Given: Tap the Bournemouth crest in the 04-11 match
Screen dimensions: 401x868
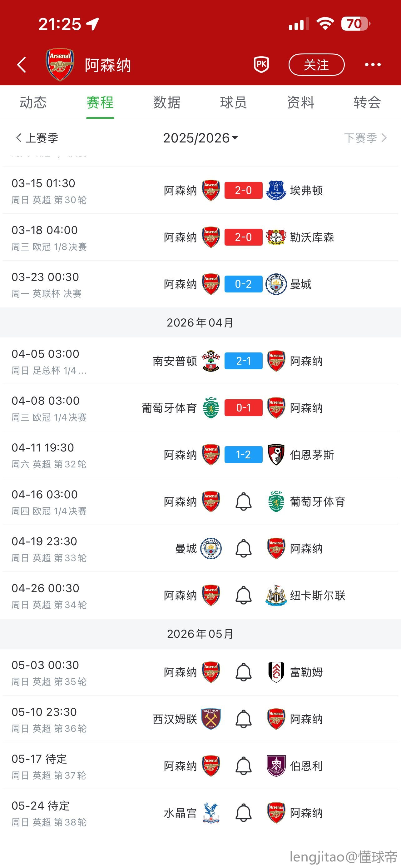Looking at the screenshot, I should [x=276, y=455].
